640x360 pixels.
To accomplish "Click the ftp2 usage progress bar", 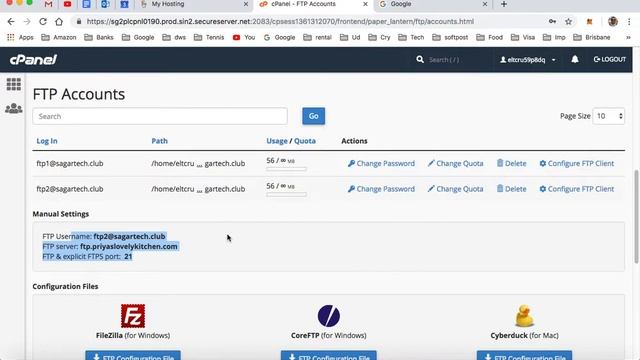I will click(287, 194).
